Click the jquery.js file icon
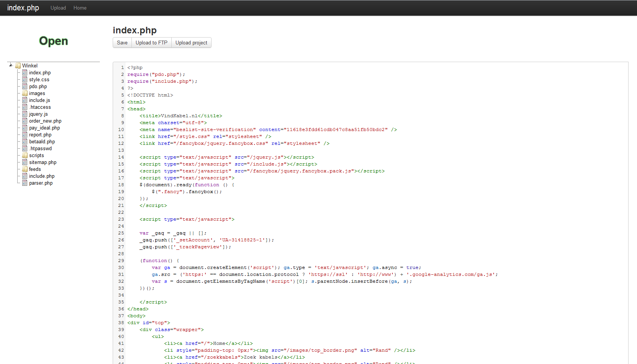The width and height of the screenshot is (637, 364). tap(25, 114)
